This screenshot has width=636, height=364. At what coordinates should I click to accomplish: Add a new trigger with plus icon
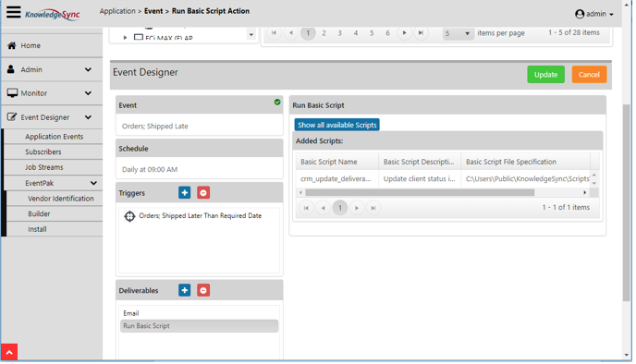(x=185, y=192)
